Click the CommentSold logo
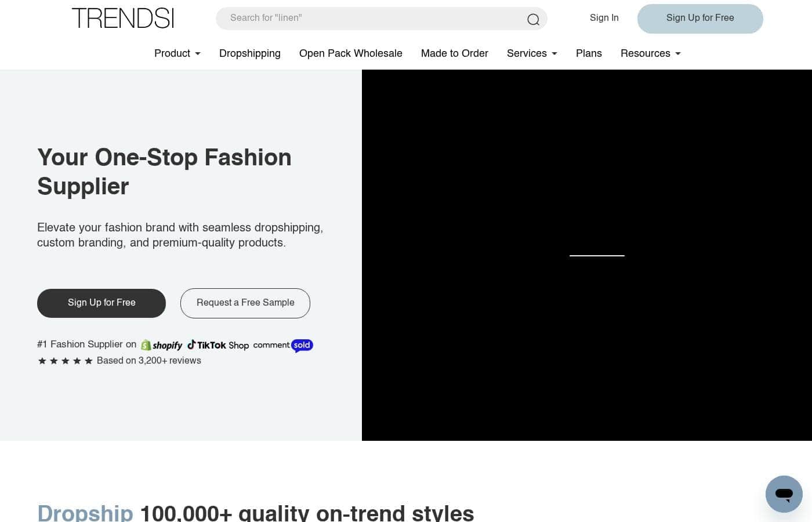812x522 pixels. 283,345
